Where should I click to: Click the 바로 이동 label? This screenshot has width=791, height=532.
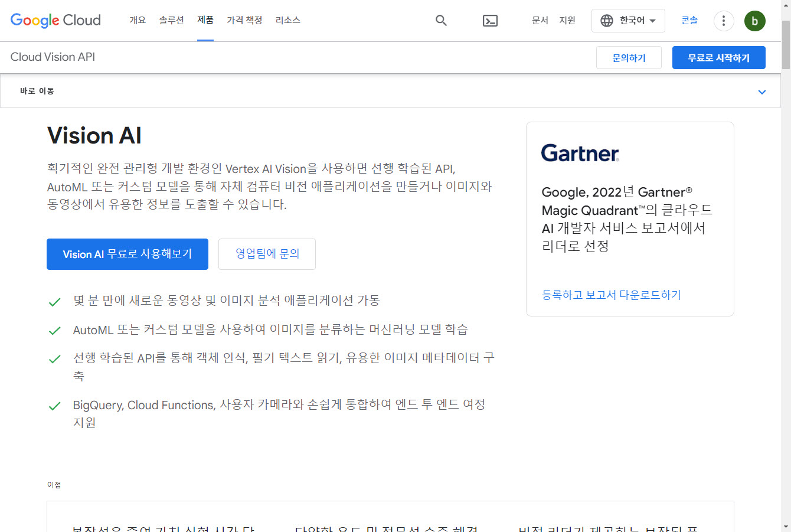[37, 91]
